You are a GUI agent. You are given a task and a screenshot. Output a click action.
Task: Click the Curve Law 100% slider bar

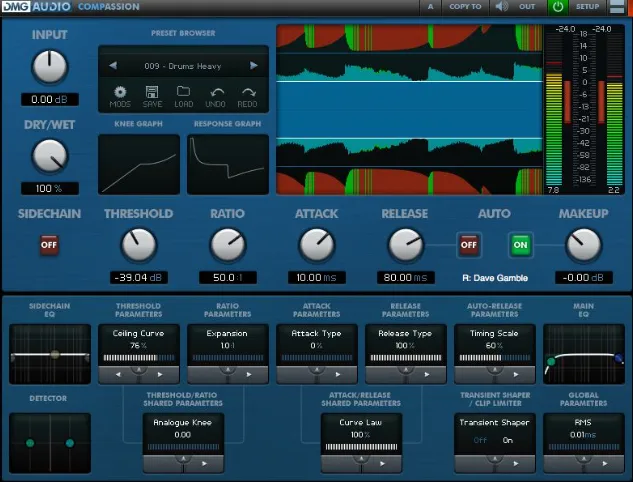click(x=361, y=447)
